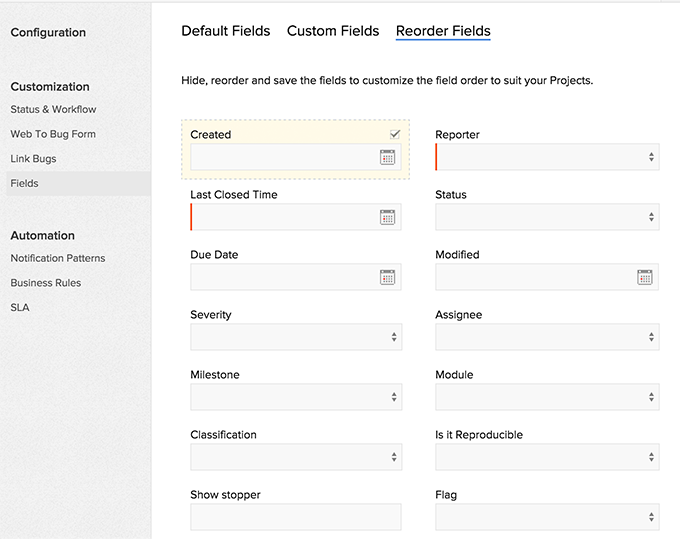Open the Status dropdown

[x=547, y=217]
